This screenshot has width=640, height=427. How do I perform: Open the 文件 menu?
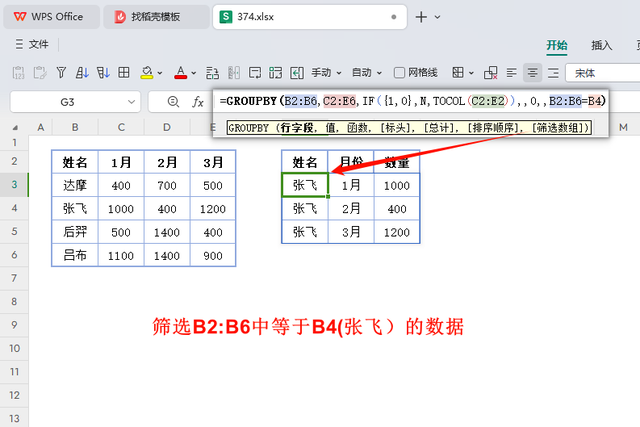pyautogui.click(x=32, y=44)
